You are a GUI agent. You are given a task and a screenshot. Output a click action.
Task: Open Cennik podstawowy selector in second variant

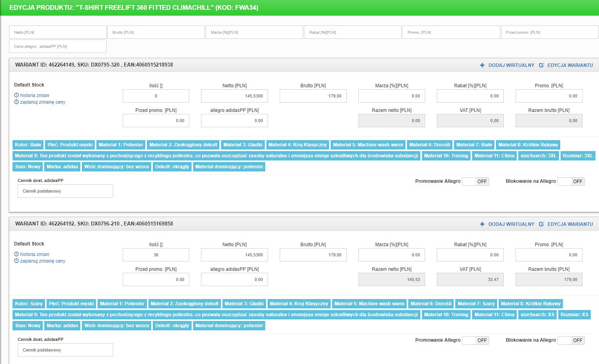(65, 350)
